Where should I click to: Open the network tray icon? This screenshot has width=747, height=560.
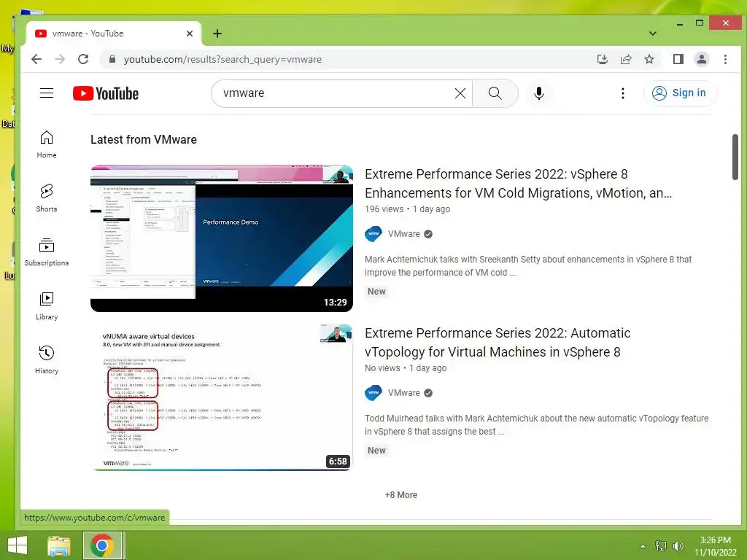[660, 546]
